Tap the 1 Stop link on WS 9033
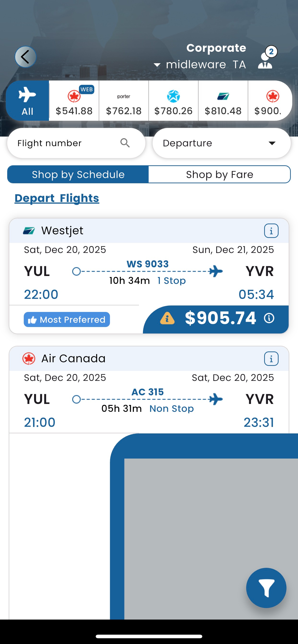This screenshot has height=644, width=298. pyautogui.click(x=172, y=281)
